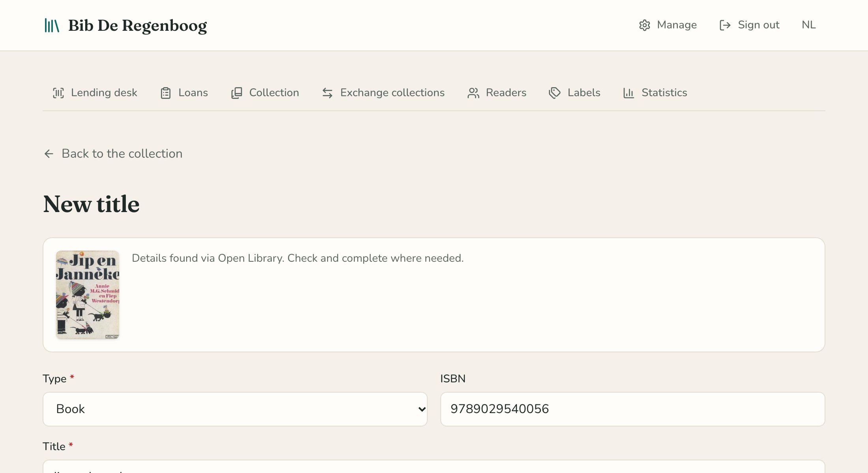This screenshot has height=473, width=868.
Task: Go to the Readers tab
Action: coord(497,93)
